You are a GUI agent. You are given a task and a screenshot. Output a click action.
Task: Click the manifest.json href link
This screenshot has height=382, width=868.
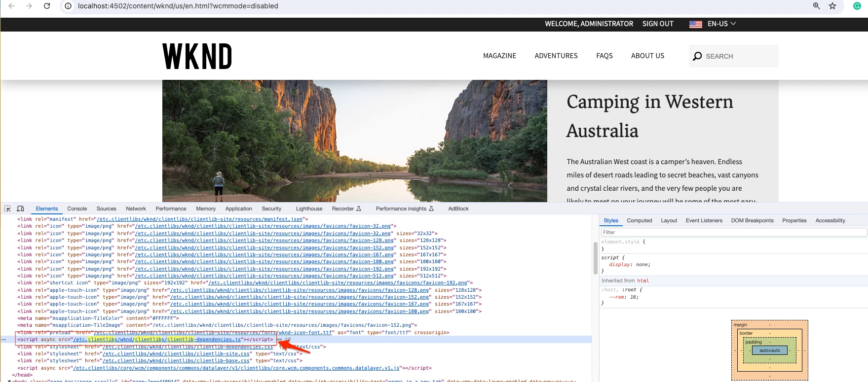coord(200,219)
